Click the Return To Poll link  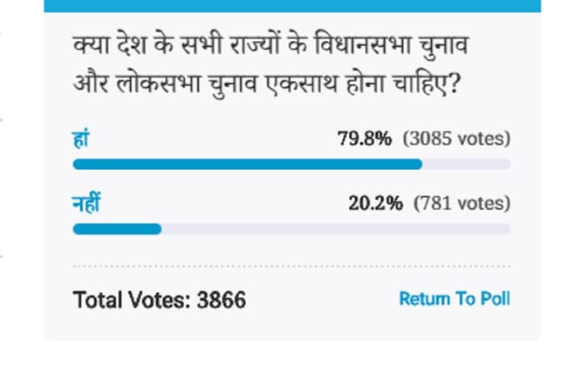pyautogui.click(x=454, y=299)
